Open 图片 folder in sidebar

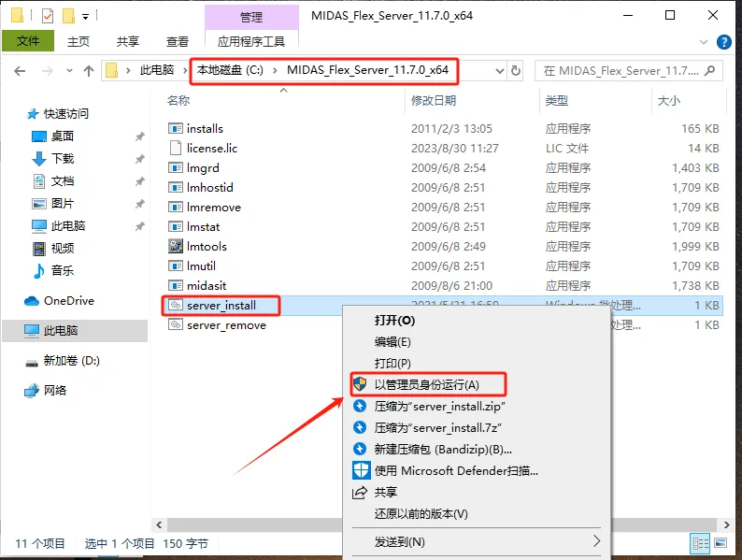coord(62,204)
